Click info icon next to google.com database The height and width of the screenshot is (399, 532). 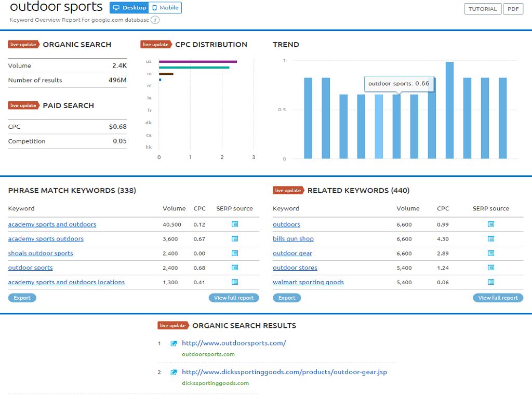(155, 20)
